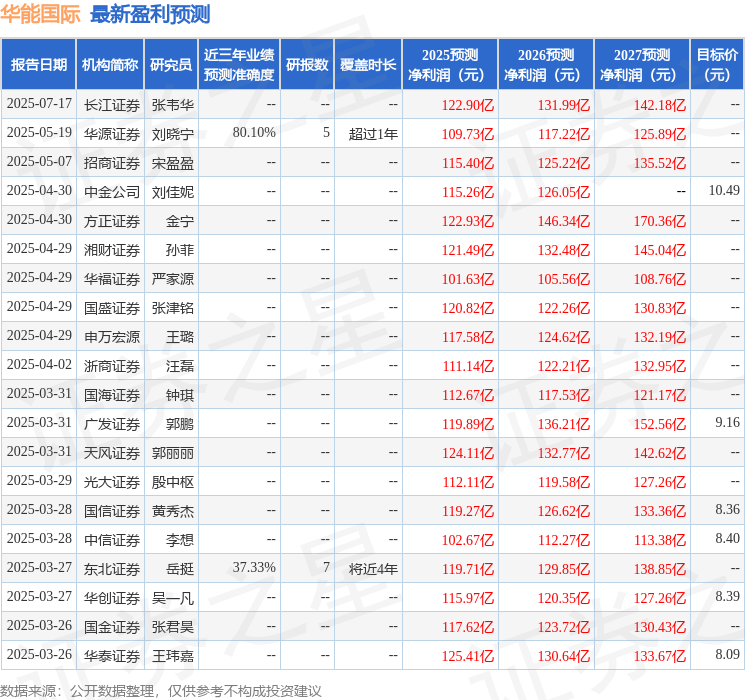The height and width of the screenshot is (700, 745).
Task: Open the 东北证券 institution cell
Action: click(x=112, y=569)
